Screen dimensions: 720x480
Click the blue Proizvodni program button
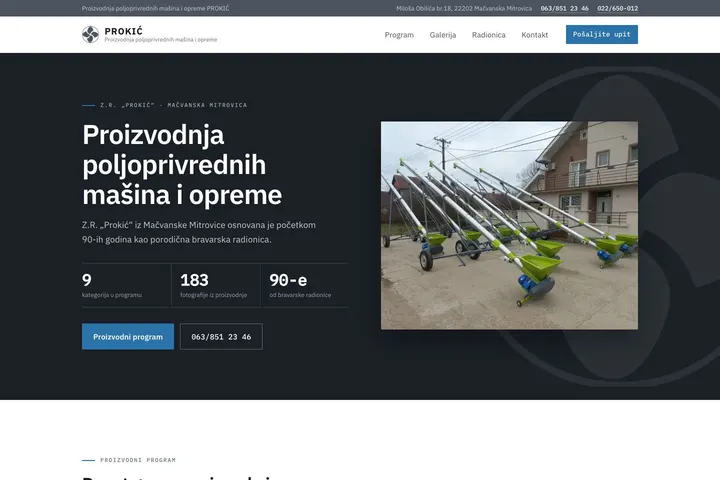click(128, 337)
